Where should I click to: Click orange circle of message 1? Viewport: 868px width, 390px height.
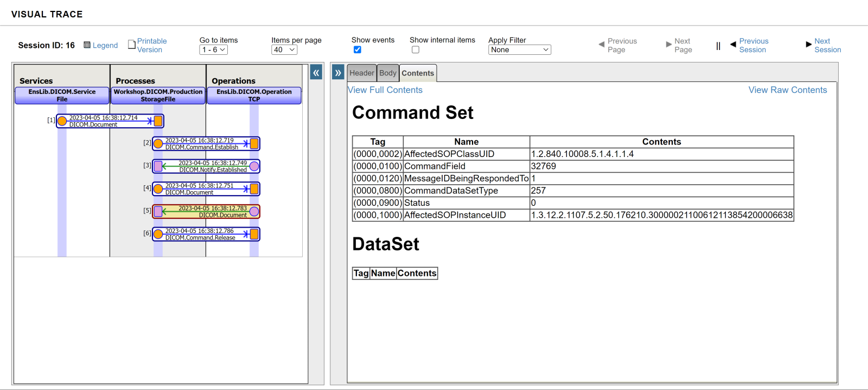click(62, 121)
